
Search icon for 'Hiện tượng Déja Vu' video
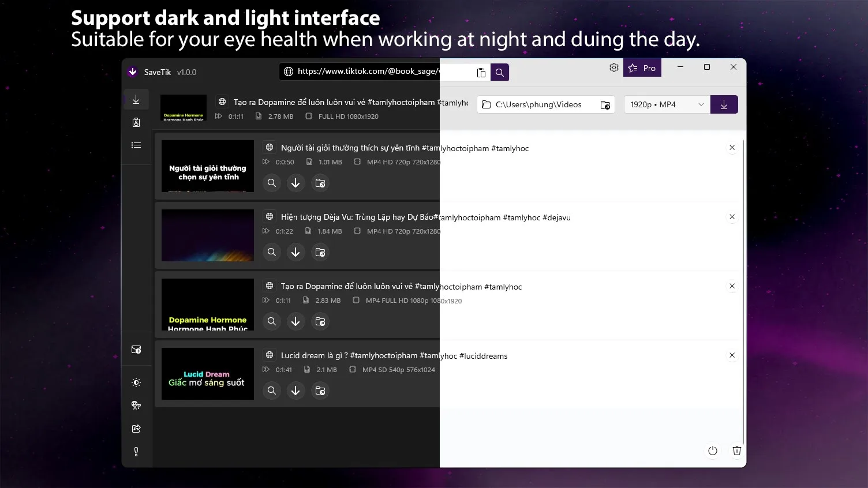click(272, 252)
